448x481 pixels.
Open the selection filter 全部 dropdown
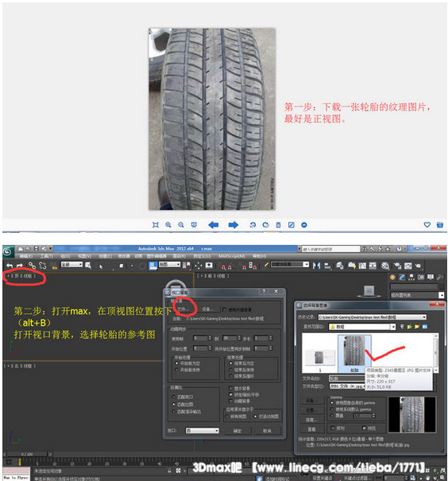71,265
